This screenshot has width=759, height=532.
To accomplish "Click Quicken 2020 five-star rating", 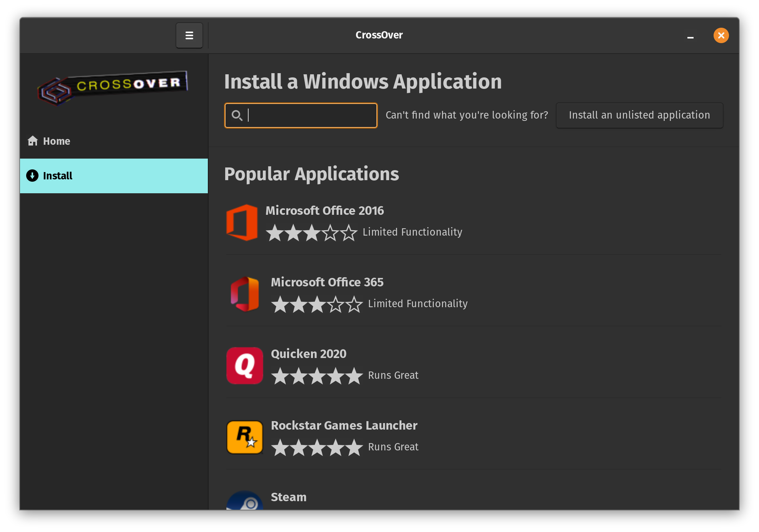I will (317, 376).
